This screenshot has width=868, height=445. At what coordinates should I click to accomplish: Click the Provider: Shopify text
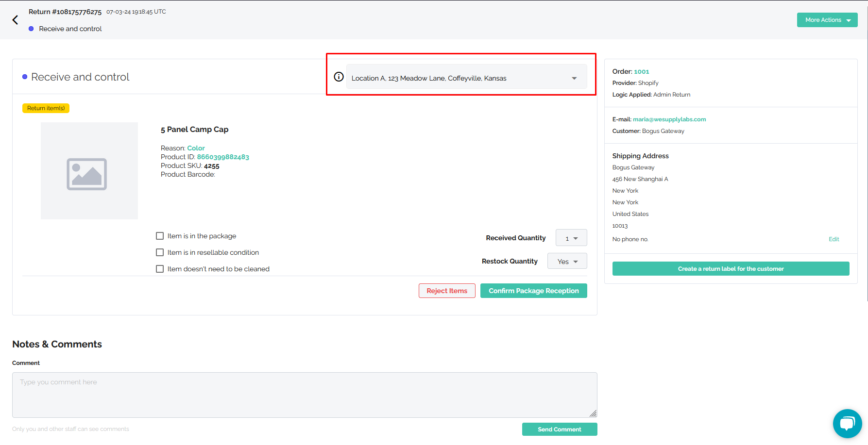click(635, 83)
